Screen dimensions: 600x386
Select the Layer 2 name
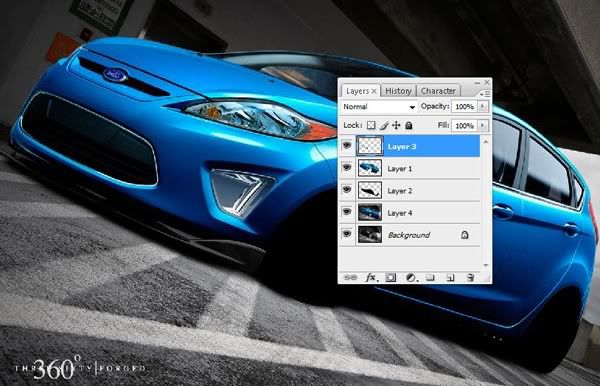399,191
